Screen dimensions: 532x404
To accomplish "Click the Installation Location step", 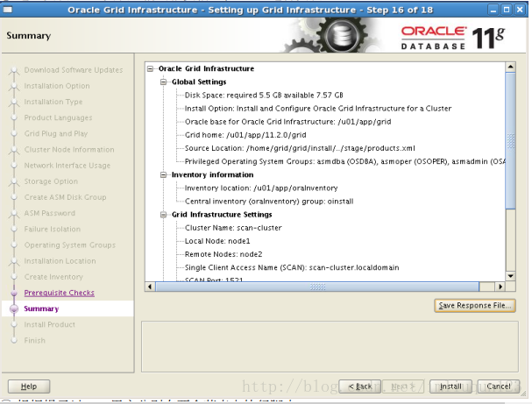I will click(60, 261).
